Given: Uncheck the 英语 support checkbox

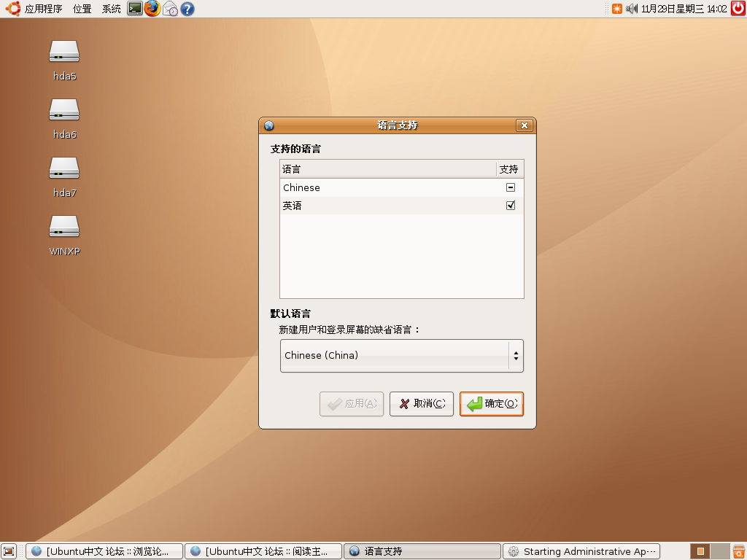Looking at the screenshot, I should (x=510, y=205).
